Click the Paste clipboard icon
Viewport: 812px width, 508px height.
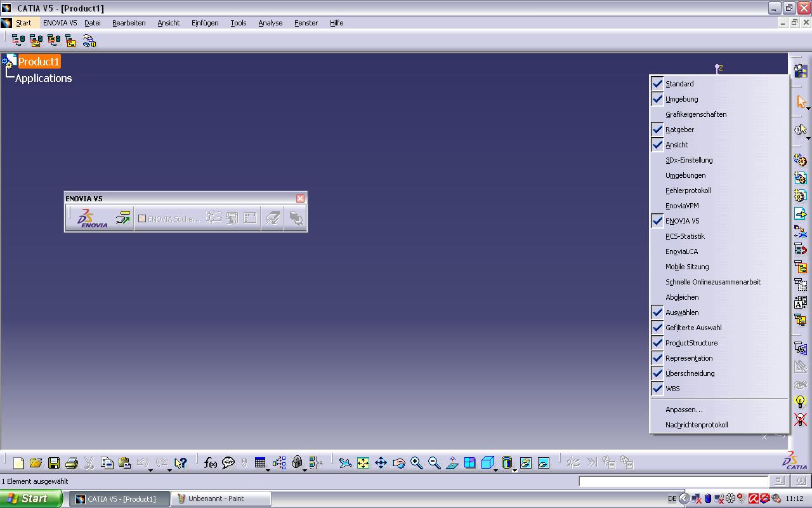click(x=125, y=463)
